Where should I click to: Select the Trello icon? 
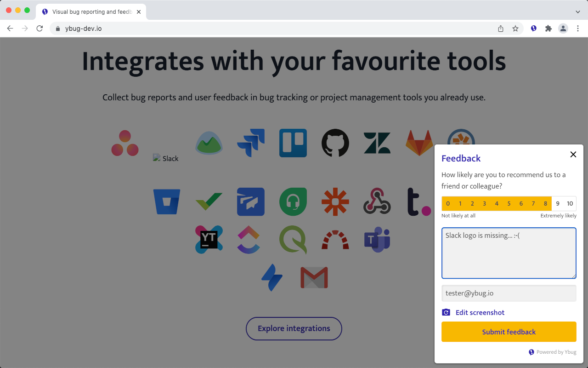pyautogui.click(x=293, y=143)
